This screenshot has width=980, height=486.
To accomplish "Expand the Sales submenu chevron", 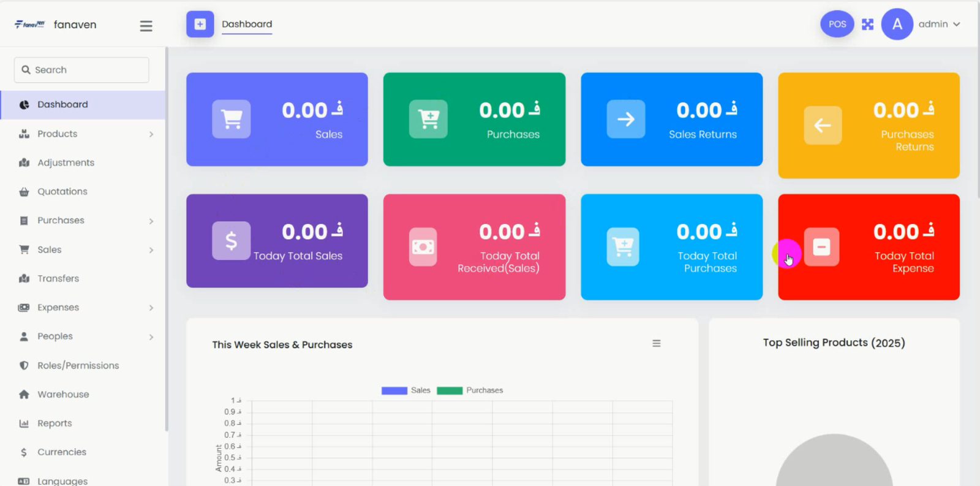I will [x=151, y=250].
